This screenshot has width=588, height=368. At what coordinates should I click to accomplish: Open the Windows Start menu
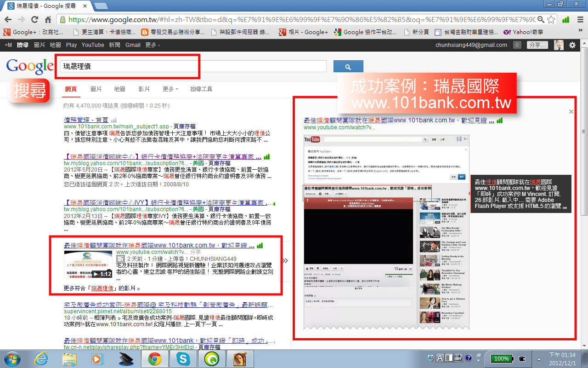[x=11, y=359]
